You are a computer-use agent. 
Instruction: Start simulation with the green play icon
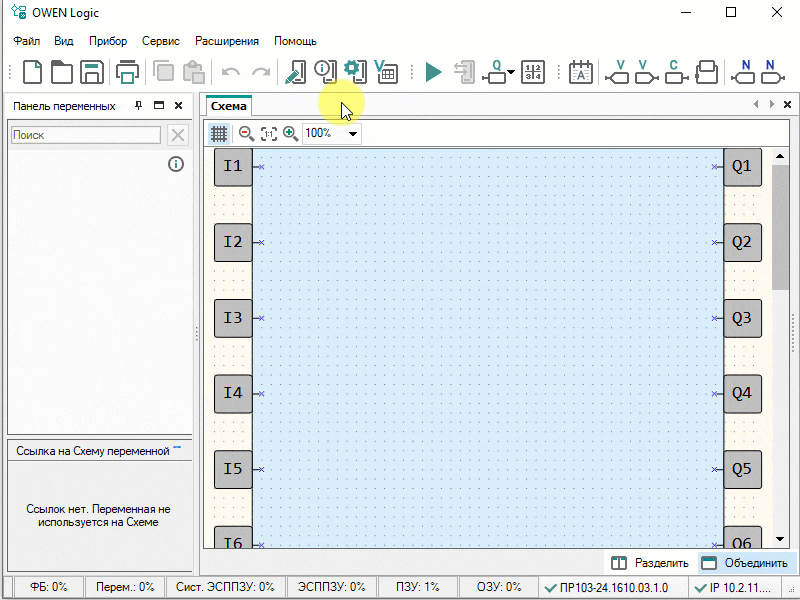click(433, 71)
